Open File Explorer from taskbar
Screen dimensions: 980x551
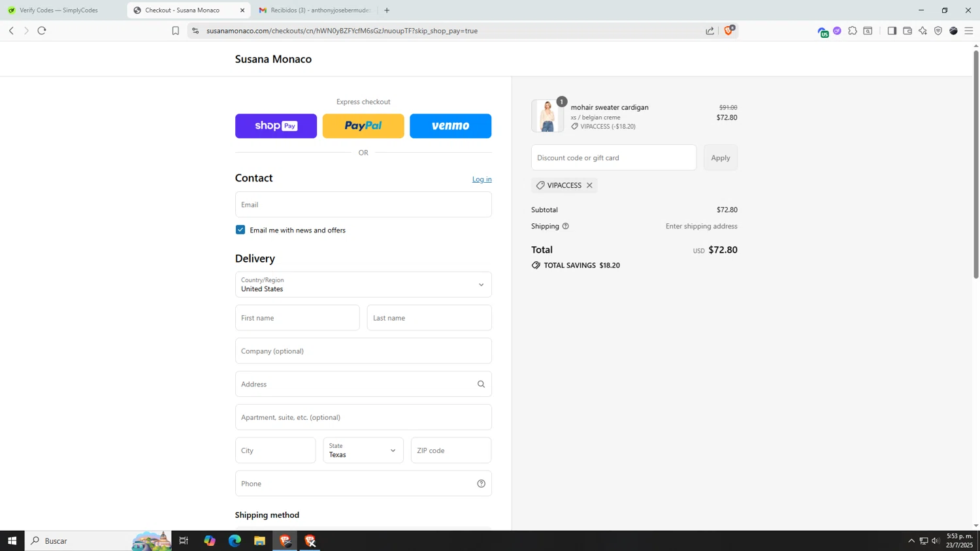(259, 541)
